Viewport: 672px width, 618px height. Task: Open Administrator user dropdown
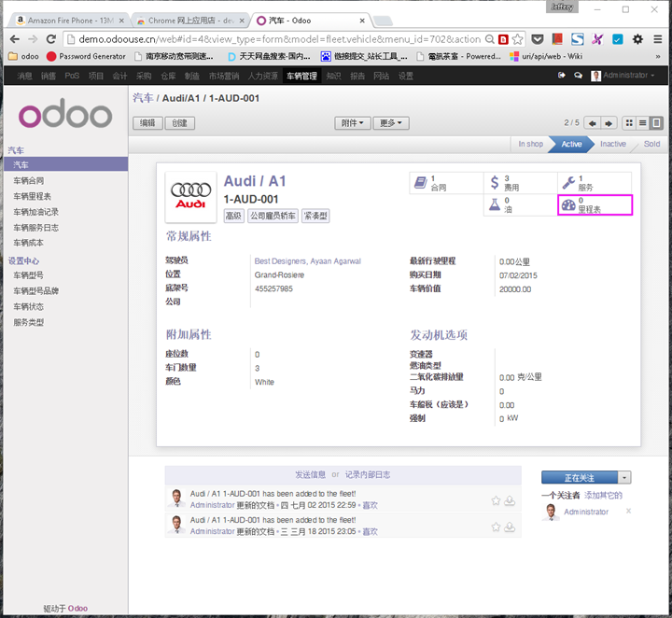pos(623,76)
